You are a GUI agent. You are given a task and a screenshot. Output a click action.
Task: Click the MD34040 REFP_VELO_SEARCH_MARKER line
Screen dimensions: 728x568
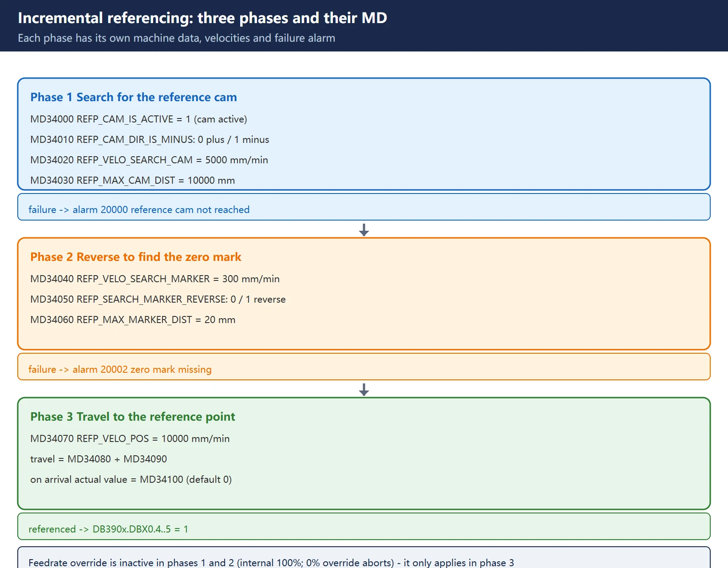coord(155,279)
